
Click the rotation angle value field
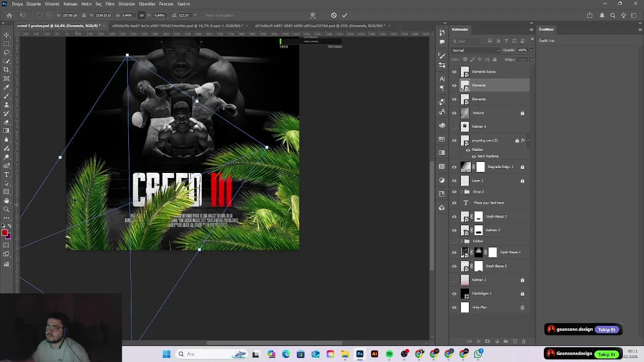coord(184,15)
